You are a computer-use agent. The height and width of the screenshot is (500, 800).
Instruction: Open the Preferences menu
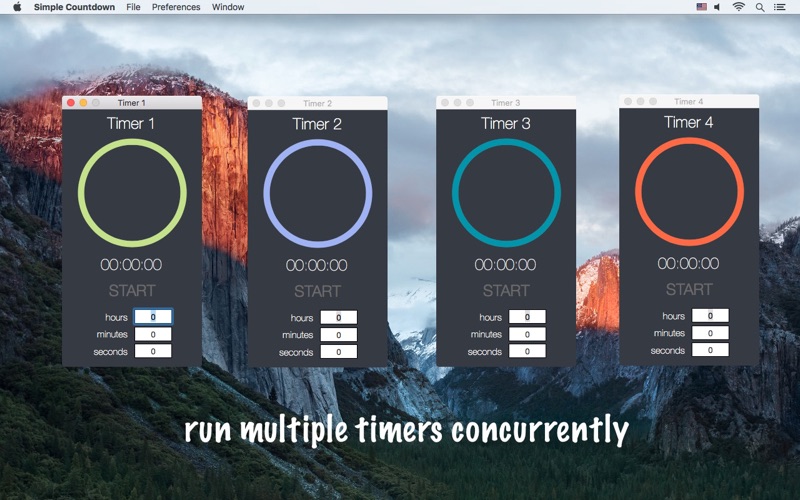[x=176, y=7]
